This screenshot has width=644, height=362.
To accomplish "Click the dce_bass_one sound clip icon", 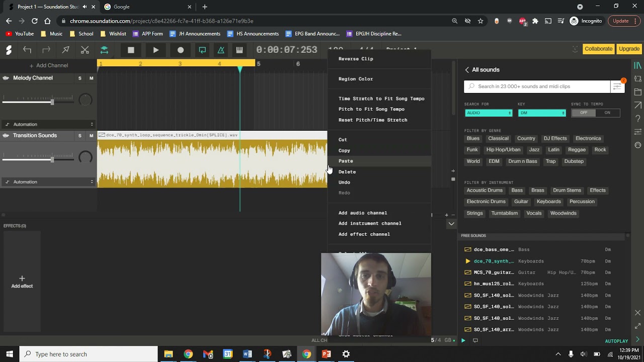I will 468,249.
